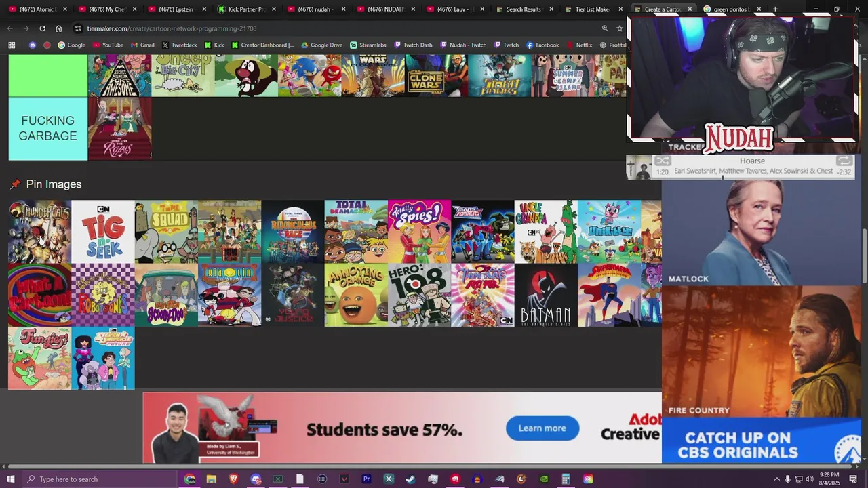Select the Time Squad image
Screen dimensions: 868x488
(x=166, y=231)
